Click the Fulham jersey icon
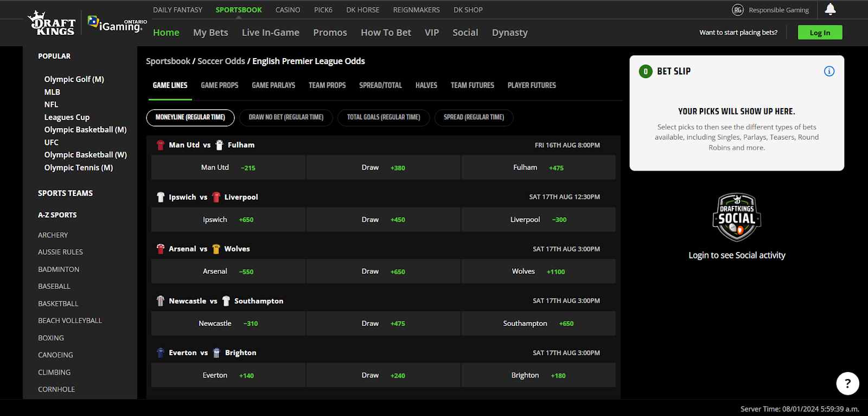The height and width of the screenshot is (416, 868). 219,145
